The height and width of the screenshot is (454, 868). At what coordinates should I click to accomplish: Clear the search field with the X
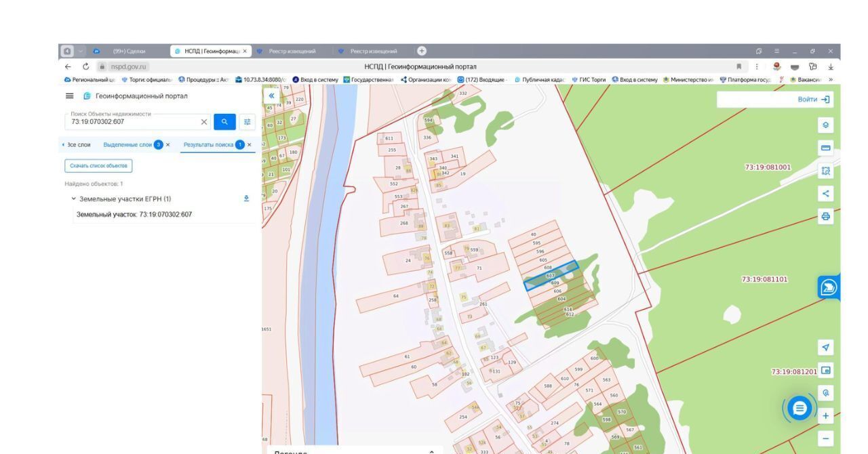pos(204,122)
